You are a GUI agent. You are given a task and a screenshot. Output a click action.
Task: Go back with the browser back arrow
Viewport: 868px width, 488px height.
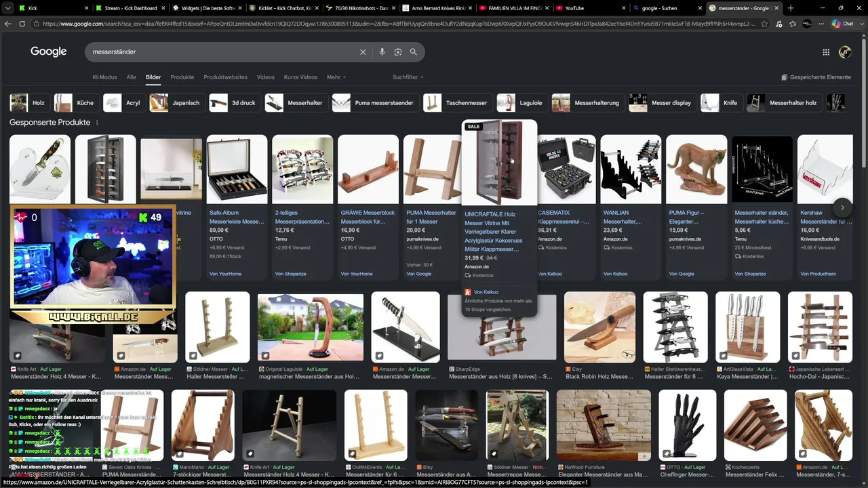(8, 24)
